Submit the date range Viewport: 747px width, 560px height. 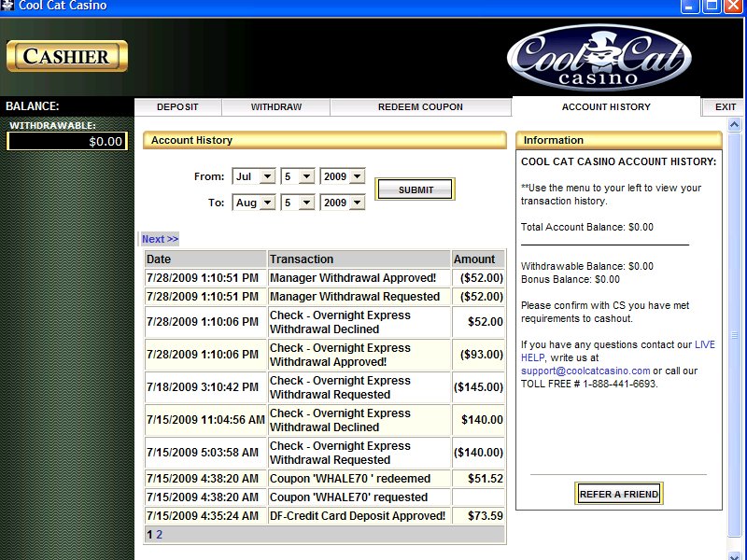point(415,189)
